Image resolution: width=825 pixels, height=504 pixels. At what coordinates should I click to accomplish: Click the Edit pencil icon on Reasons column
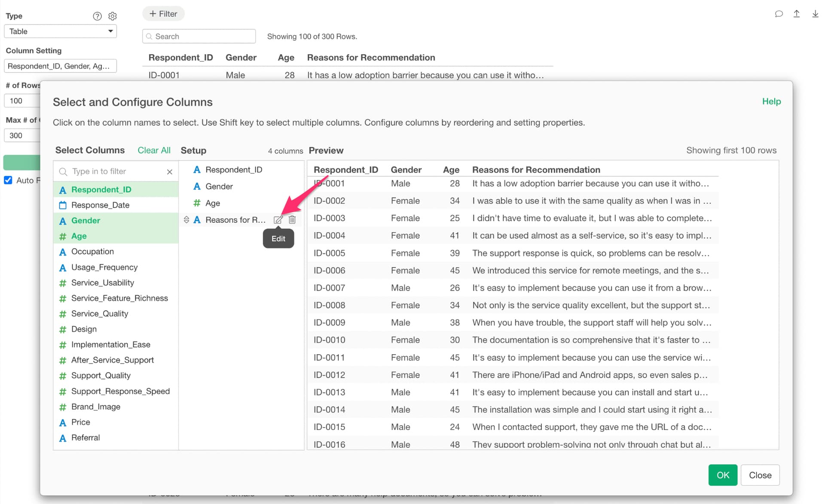tap(278, 220)
